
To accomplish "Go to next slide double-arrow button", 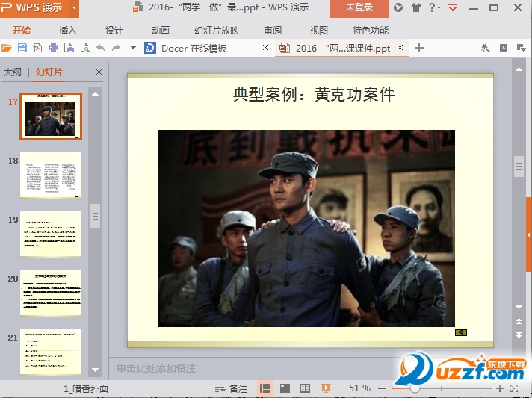I will click(519, 335).
